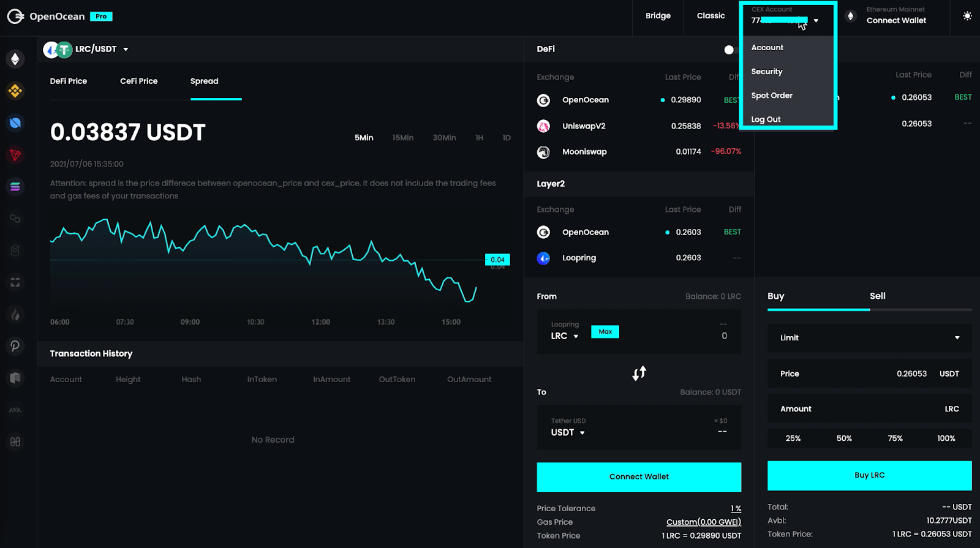Screen dimensions: 980x548
Task: Click Connect Wallet under Ethereum Mainnet
Action: (896, 21)
